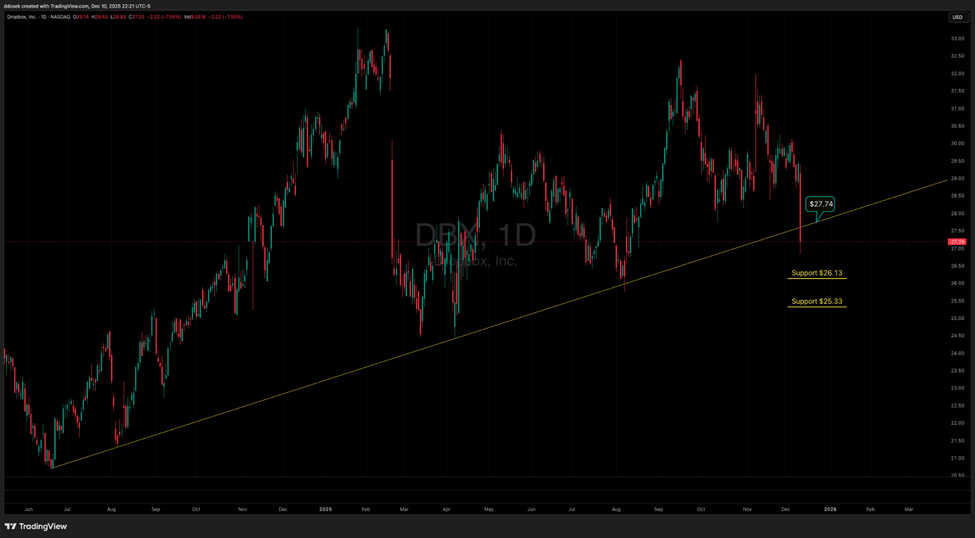
Task: Click the 2025 label on time axis
Action: coord(326,509)
